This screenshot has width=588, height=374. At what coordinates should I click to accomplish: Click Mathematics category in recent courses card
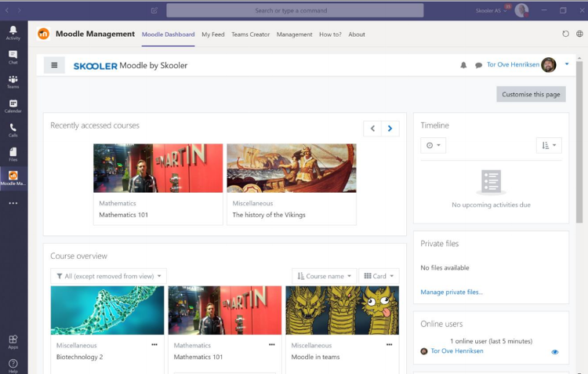click(x=118, y=203)
